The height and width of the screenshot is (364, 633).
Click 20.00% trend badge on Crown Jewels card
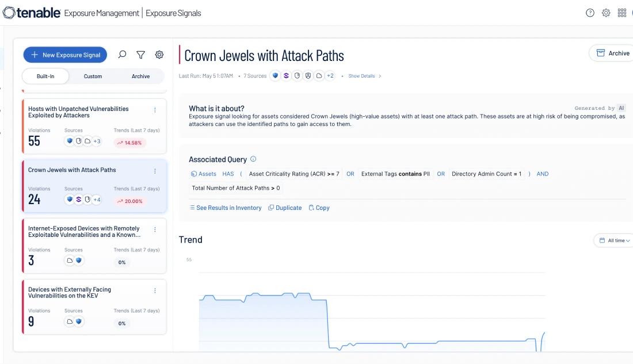[x=130, y=201]
